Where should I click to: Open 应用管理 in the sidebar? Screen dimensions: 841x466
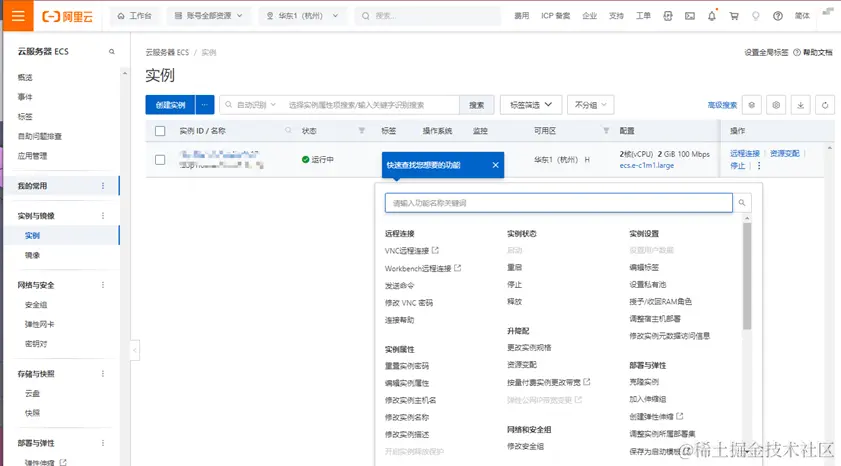(32, 156)
